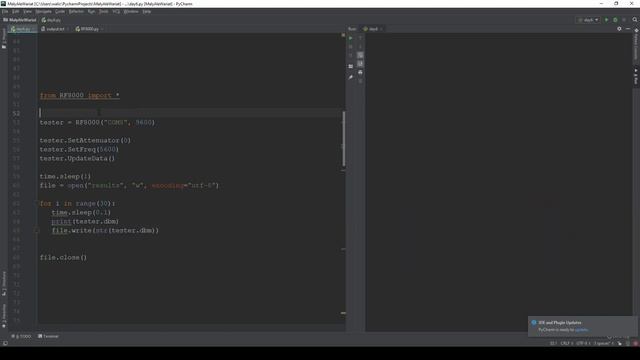640x360 pixels.
Task: Click the down arrow in Run panel toolbar
Action: (x=360, y=47)
